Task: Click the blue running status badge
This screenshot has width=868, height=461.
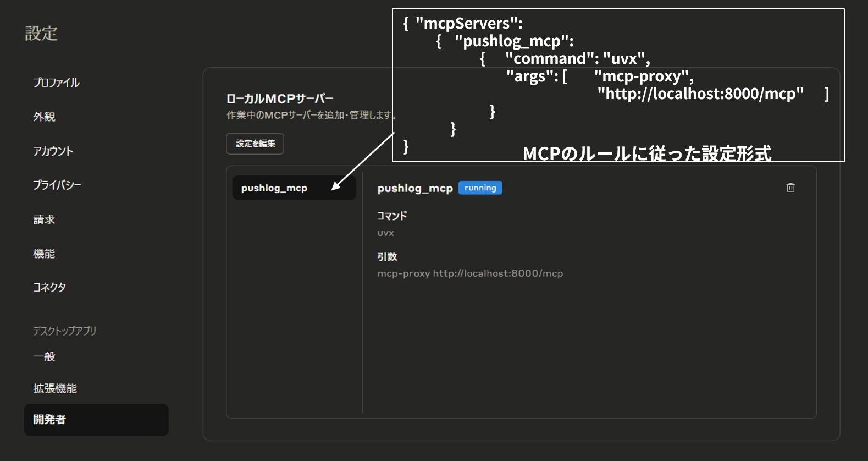Action: pos(480,188)
